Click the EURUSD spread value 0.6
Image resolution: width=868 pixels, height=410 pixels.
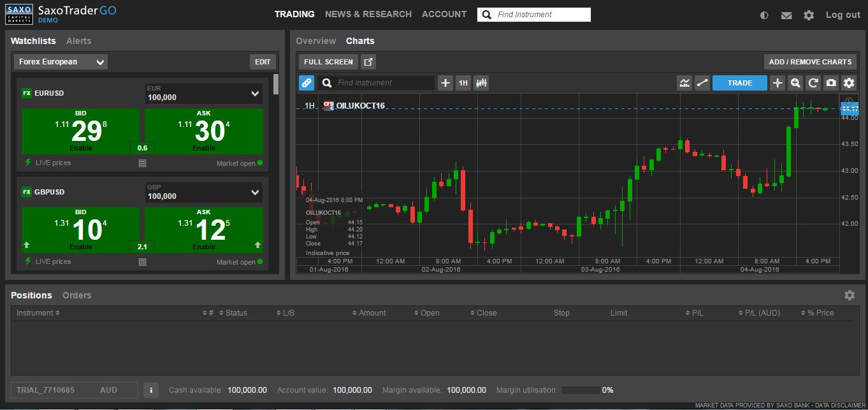pos(142,148)
